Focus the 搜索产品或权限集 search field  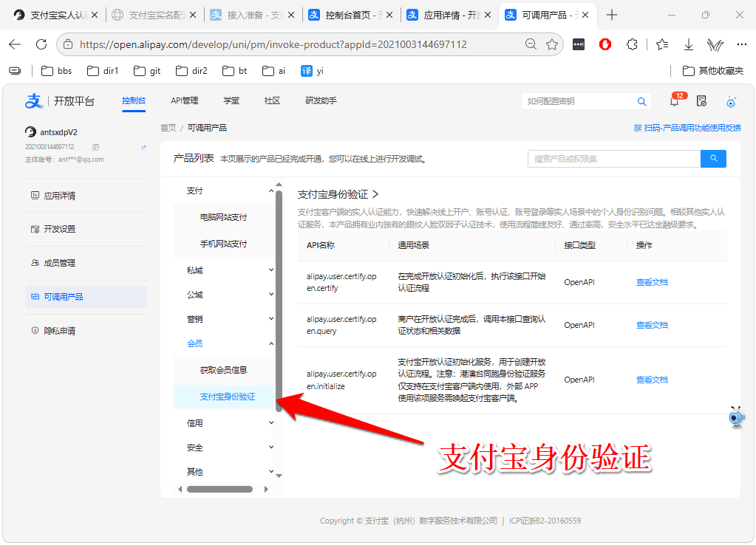(x=614, y=159)
